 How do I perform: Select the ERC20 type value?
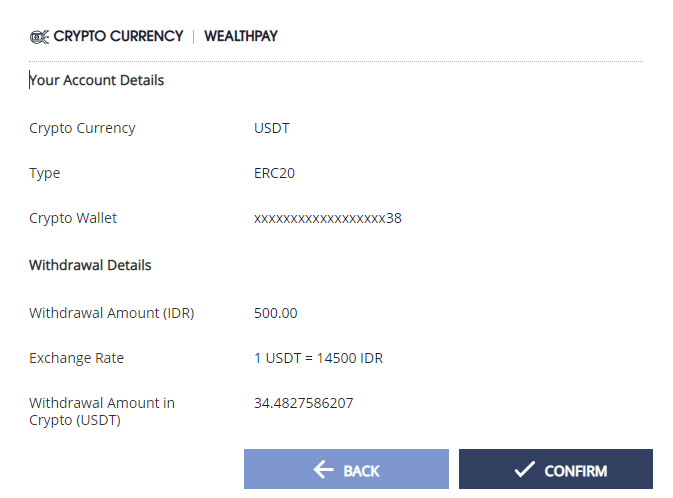coord(274,173)
